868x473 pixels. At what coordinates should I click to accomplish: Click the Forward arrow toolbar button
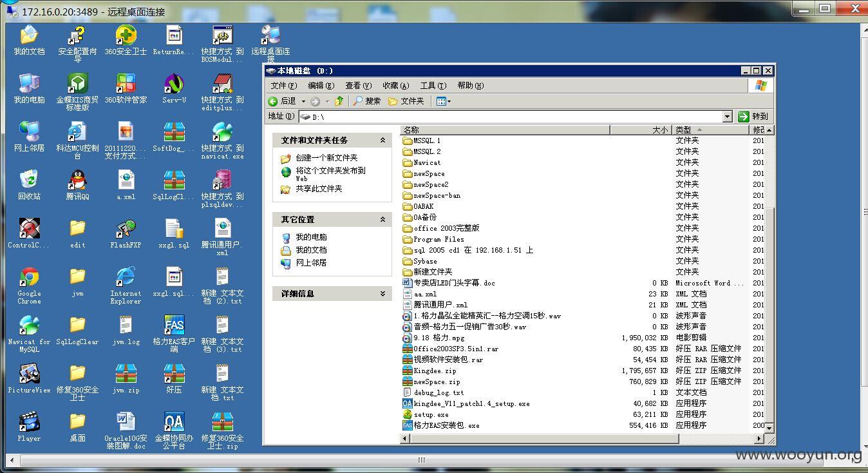315,101
